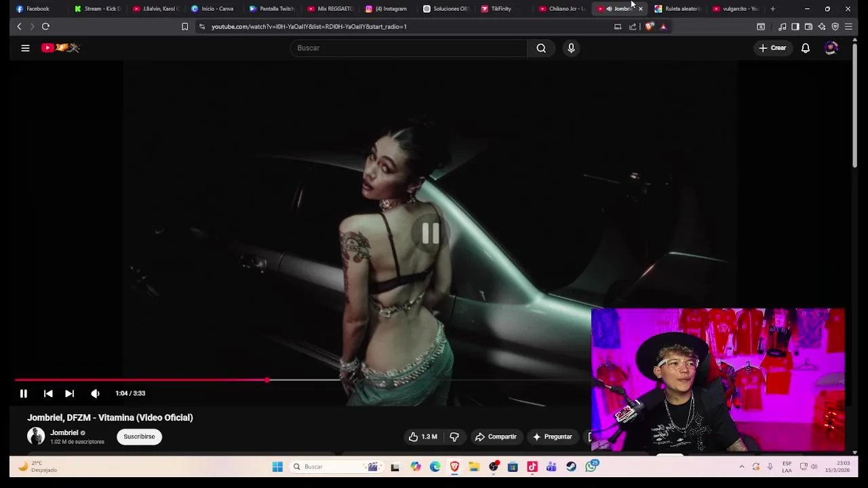The image size is (868, 488).
Task: Switch to the Instagram tab
Action: [389, 9]
